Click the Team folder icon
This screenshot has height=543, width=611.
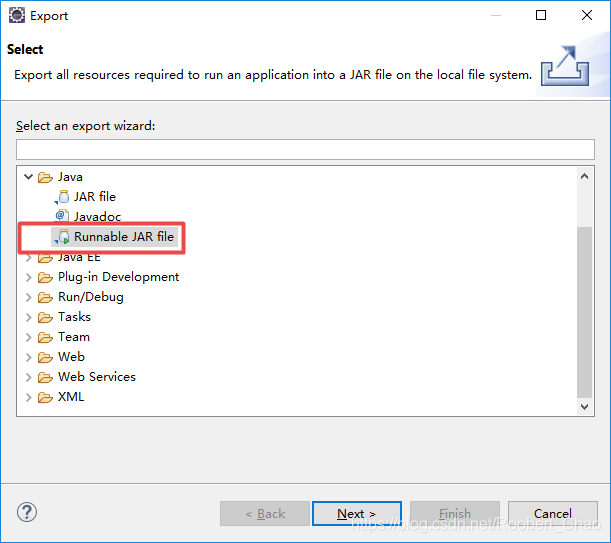click(x=45, y=337)
